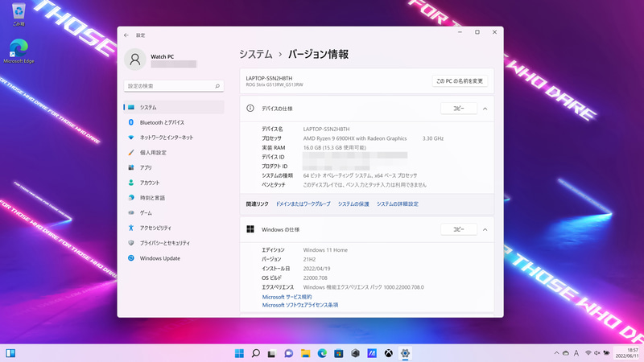Image resolution: width=644 pixels, height=362 pixels.
Task: Open Bluetooth とデバイス settings
Action: (x=174, y=122)
